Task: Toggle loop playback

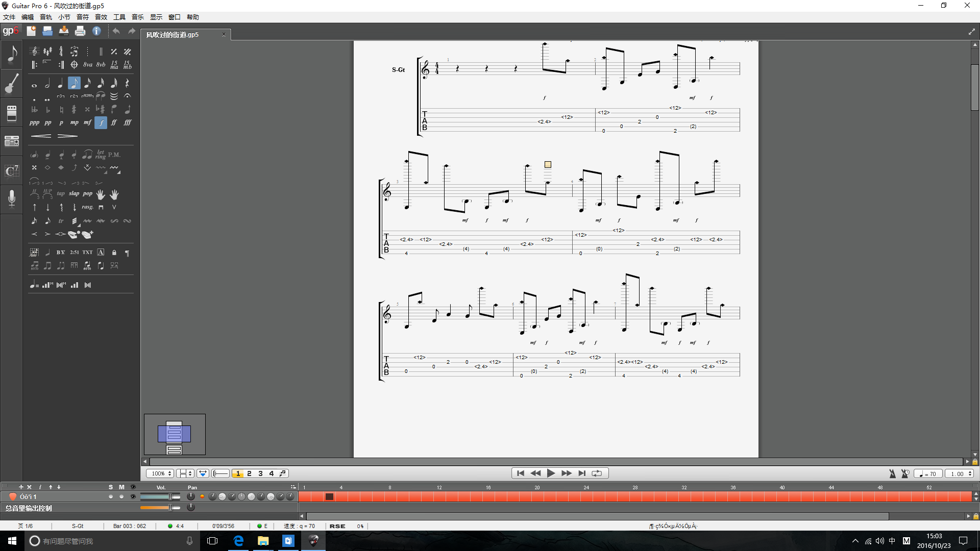Action: click(597, 473)
